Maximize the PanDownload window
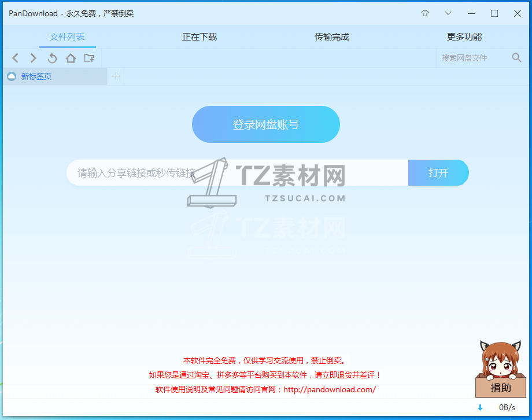The height and width of the screenshot is (420, 532). coord(494,13)
